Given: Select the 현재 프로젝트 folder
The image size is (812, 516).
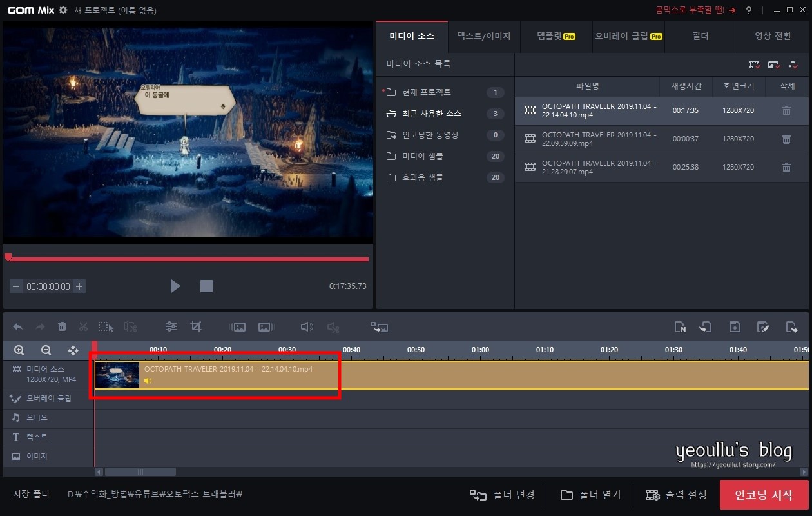Looking at the screenshot, I should 445,92.
